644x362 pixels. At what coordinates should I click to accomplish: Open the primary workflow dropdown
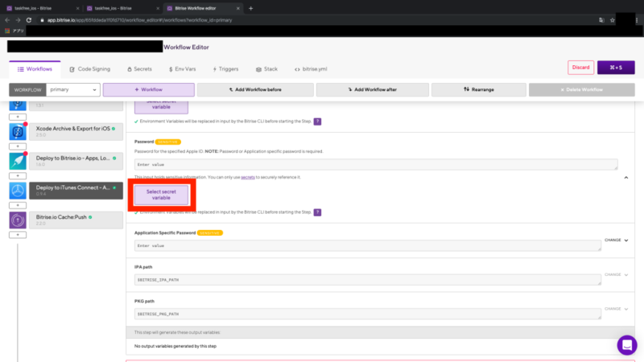pos(73,89)
